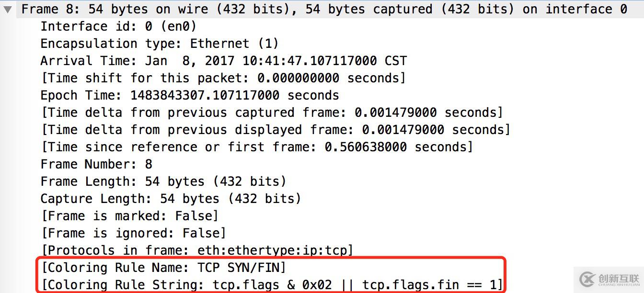Collapse the Frame 8 disclosure triangle

[x=8, y=9]
